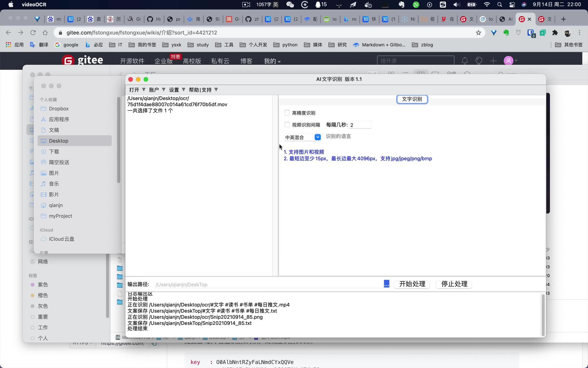The height and width of the screenshot is (368, 588).
Task: Click the browser address bar URL
Action: pos(142,32)
